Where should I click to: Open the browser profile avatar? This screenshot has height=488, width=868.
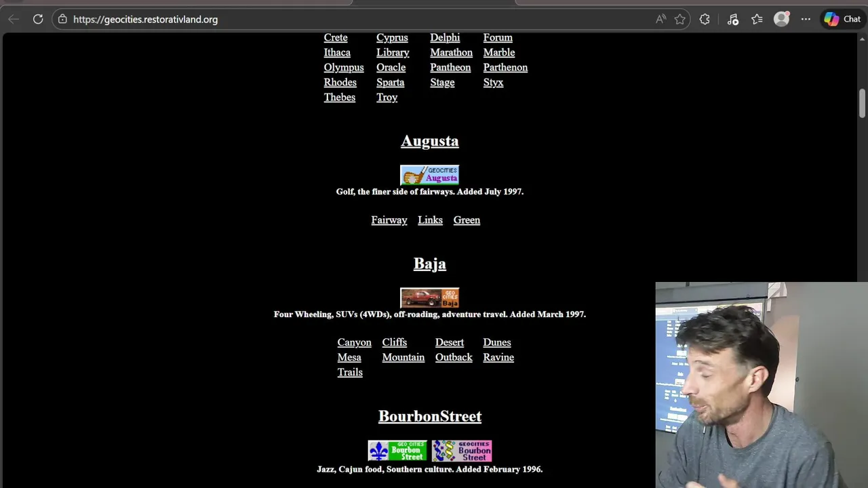click(x=782, y=19)
